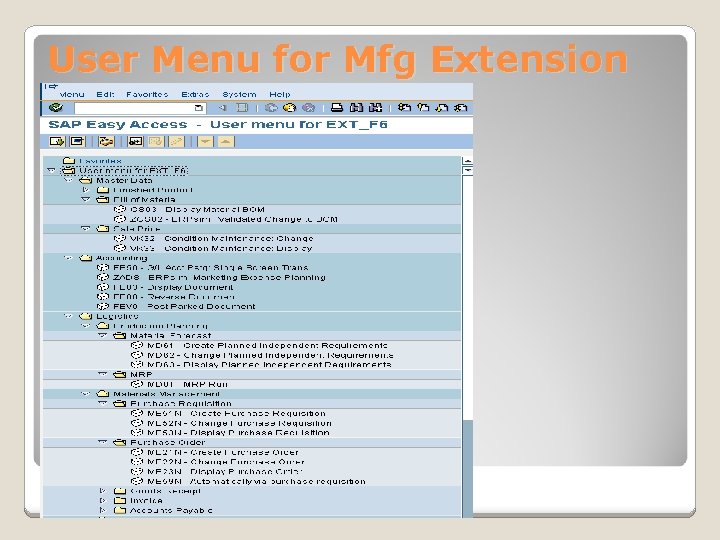
Task: Open the Help menu
Action: pos(280,94)
